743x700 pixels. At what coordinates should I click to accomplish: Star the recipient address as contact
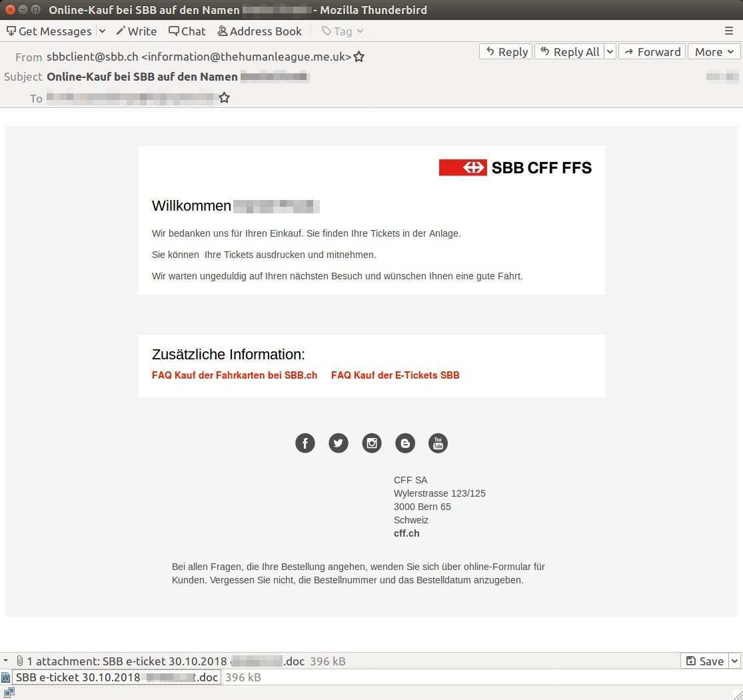pyautogui.click(x=225, y=98)
